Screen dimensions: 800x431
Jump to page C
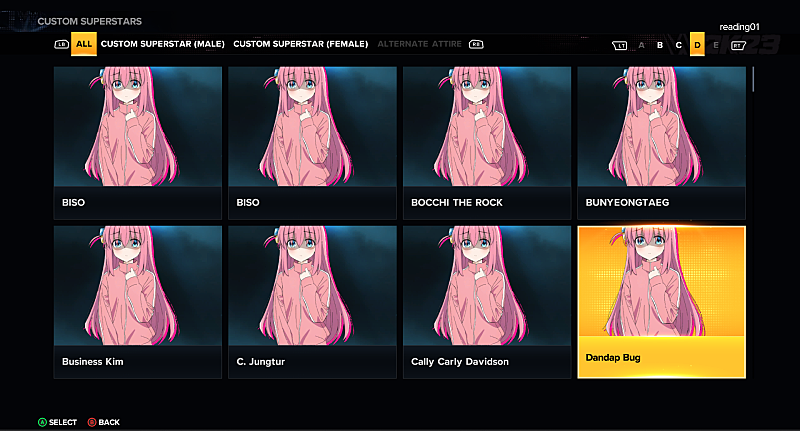click(x=679, y=45)
